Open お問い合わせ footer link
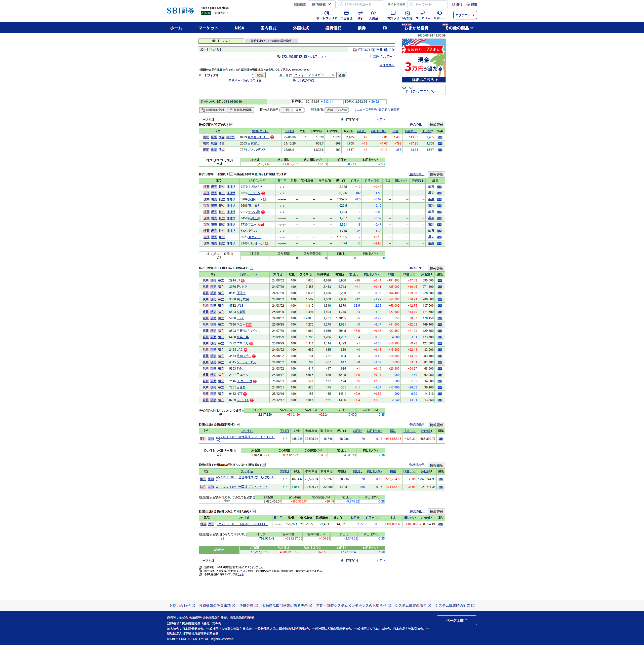This screenshot has width=644, height=645. (182, 606)
